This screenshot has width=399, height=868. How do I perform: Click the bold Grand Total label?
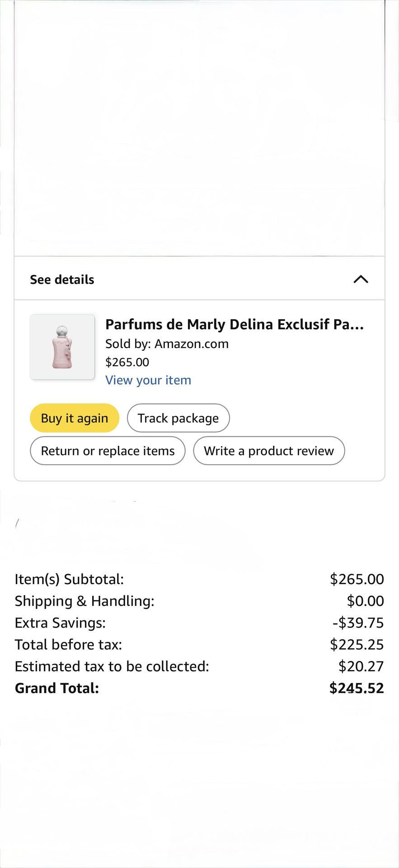[57, 688]
